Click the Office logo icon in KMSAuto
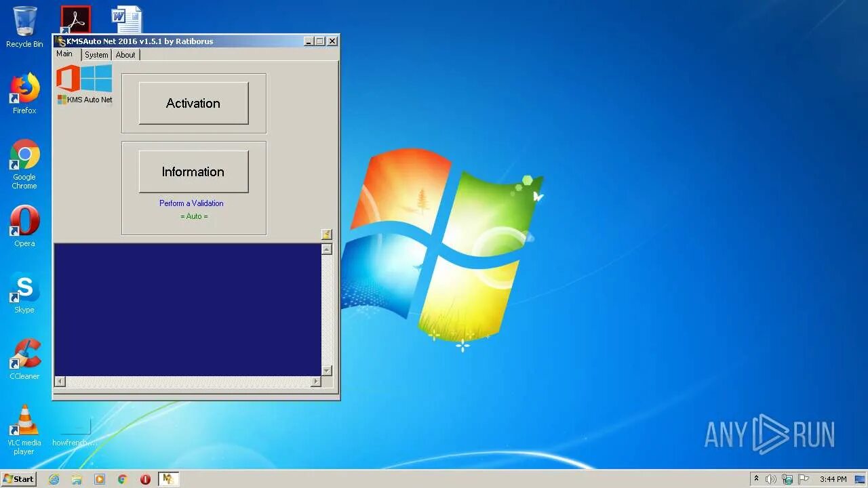 click(68, 78)
